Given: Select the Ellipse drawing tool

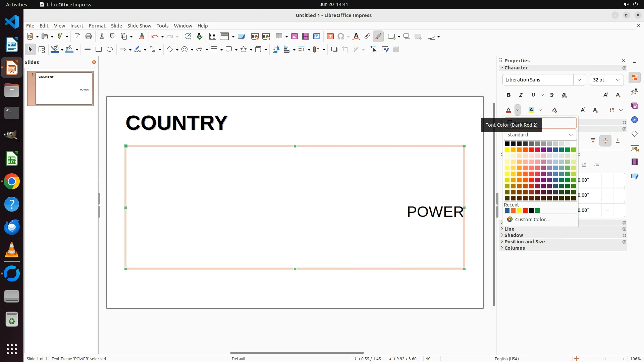Looking at the screenshot, I should point(110,50).
